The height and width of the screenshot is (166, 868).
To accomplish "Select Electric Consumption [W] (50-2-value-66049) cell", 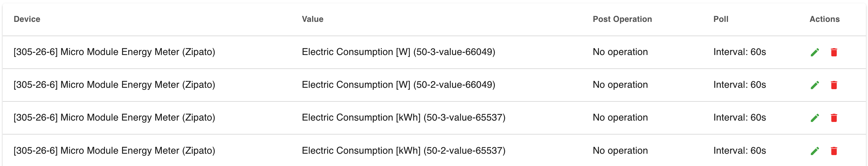I will pos(399,85).
